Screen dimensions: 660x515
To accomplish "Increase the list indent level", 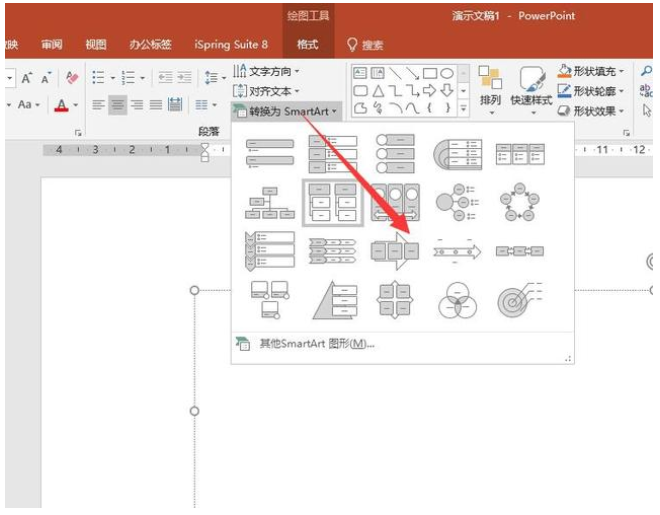I will [184, 77].
